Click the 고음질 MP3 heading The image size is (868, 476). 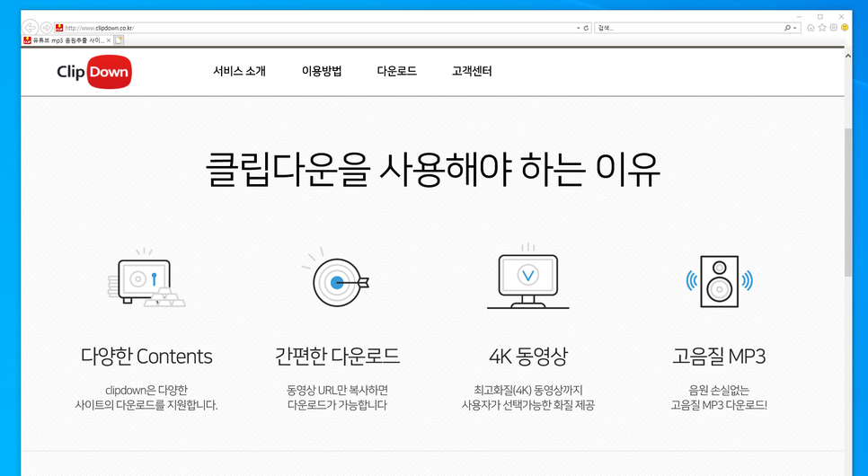pos(719,357)
